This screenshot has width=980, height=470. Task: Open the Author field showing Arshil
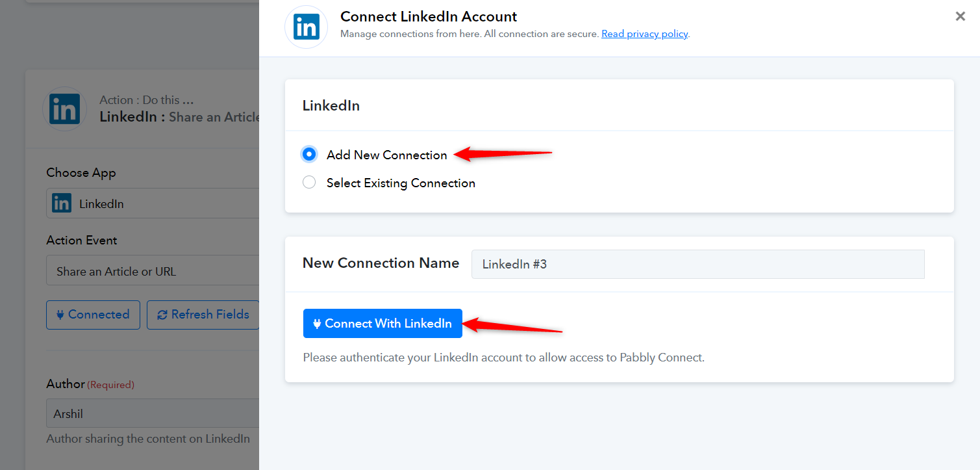pyautogui.click(x=153, y=413)
